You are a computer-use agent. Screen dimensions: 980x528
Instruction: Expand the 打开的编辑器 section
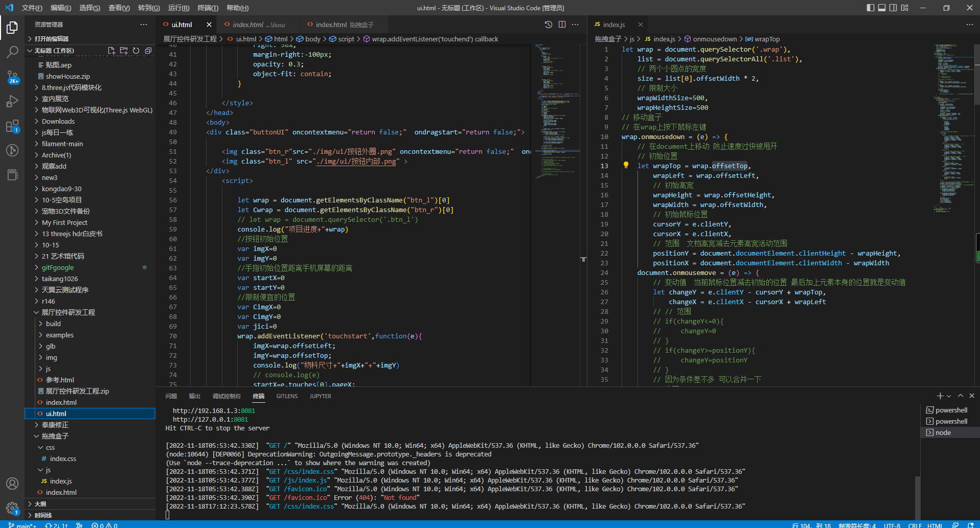tap(90, 39)
